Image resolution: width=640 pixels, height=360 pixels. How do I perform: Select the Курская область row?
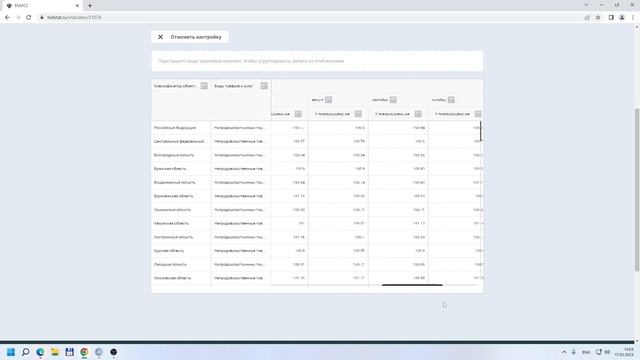(x=316, y=251)
